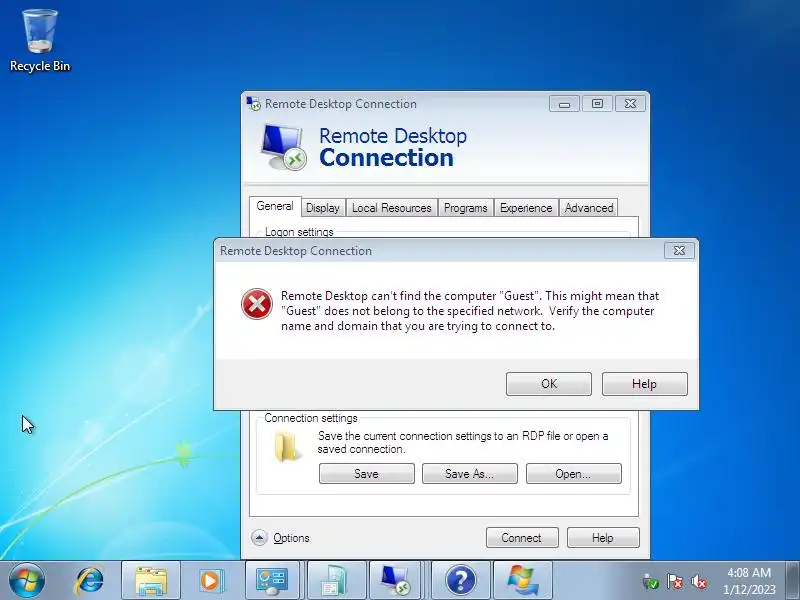Viewport: 800px width, 600px height.
Task: Click the "Connection settings" group label
Action: point(311,418)
